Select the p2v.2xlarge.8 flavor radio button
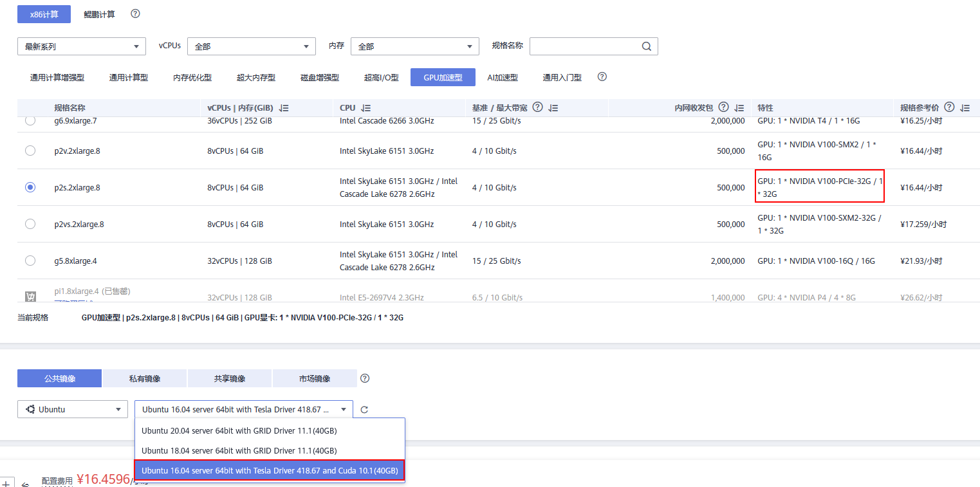 30,151
